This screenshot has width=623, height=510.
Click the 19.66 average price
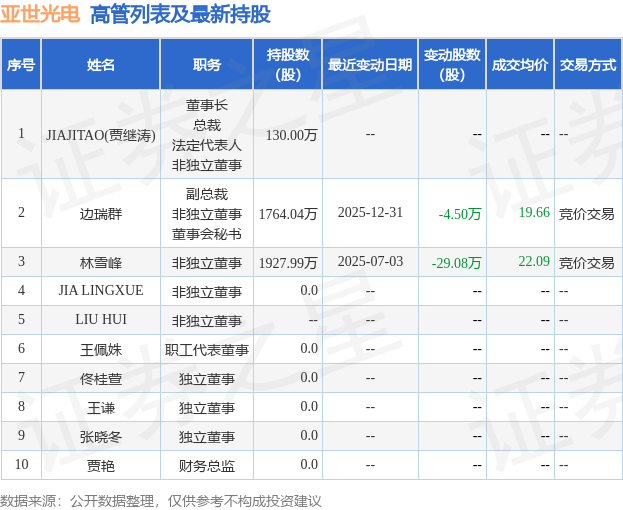[534, 212]
